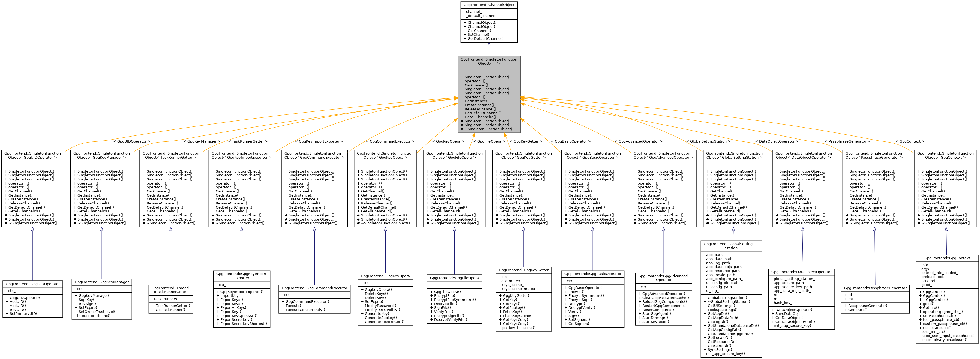Click the '< GpgFileOpera >' edge label
980x359 pixels.
489,141
